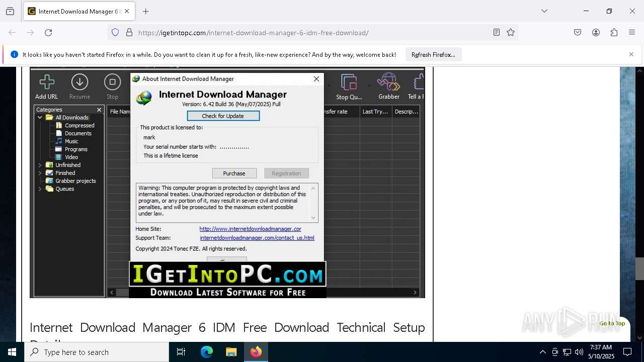Image resolution: width=644 pixels, height=362 pixels.
Task: Click warning text scroll-up arrow
Action: coord(313,189)
